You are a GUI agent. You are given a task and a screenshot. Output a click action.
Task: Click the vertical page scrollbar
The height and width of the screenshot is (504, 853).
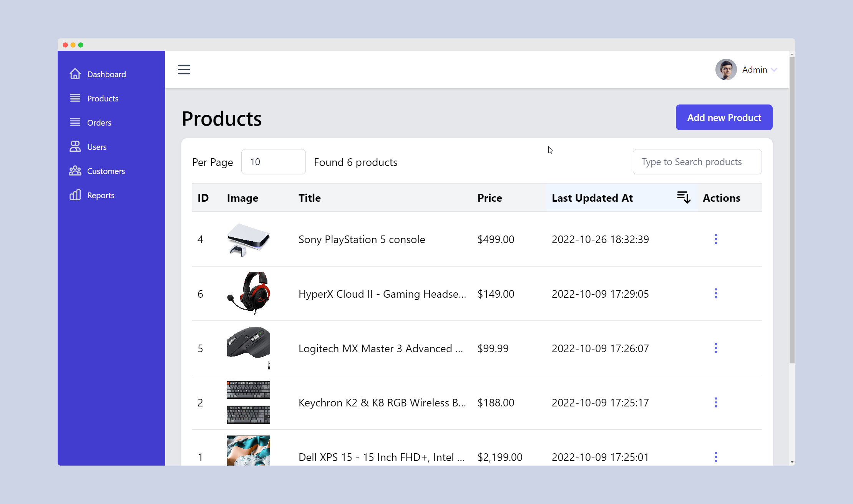(792, 210)
